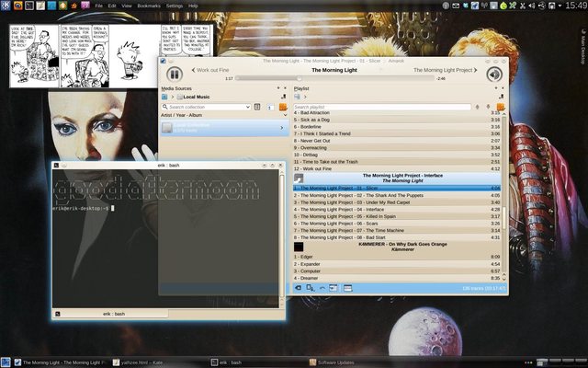588x368 pixels.
Task: Jump to next track 'The Morning Light Project'
Action: [445, 70]
